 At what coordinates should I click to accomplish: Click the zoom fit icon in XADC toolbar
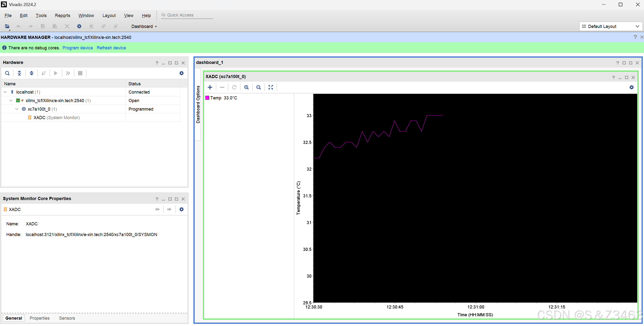270,87
